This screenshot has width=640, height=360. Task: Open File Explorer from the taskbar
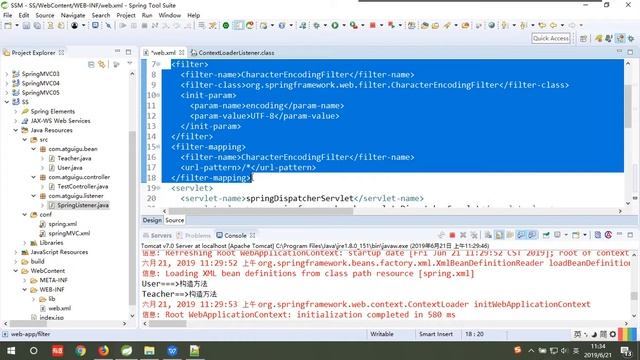pyautogui.click(x=149, y=351)
